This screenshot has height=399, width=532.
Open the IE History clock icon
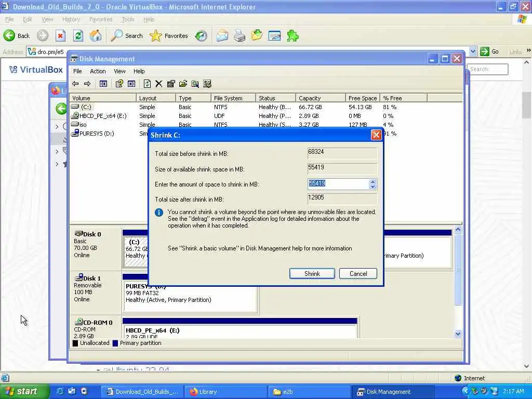click(201, 36)
